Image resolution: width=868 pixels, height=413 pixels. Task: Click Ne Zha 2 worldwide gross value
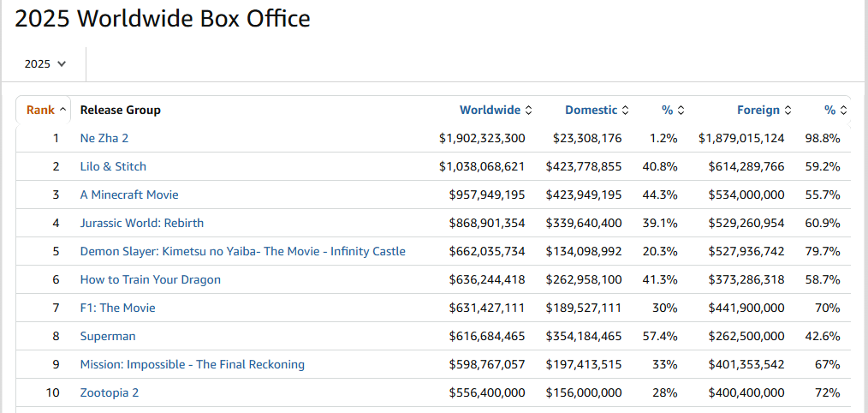[x=482, y=138]
